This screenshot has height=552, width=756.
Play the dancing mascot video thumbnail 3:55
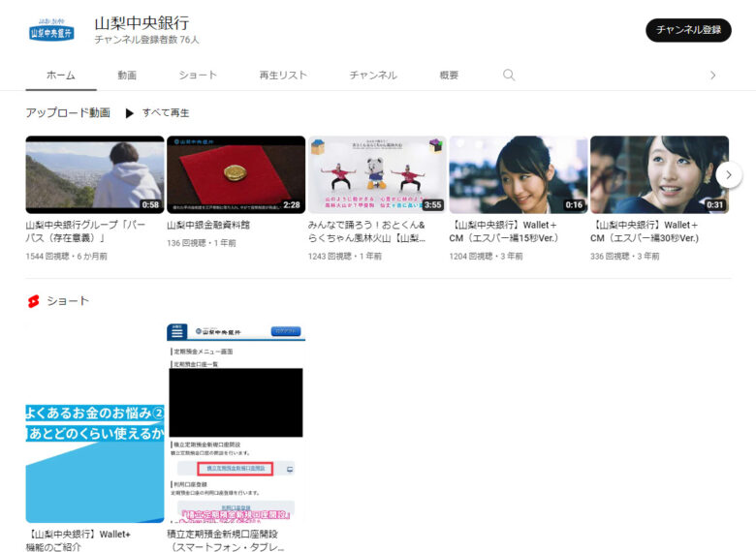coord(377,174)
